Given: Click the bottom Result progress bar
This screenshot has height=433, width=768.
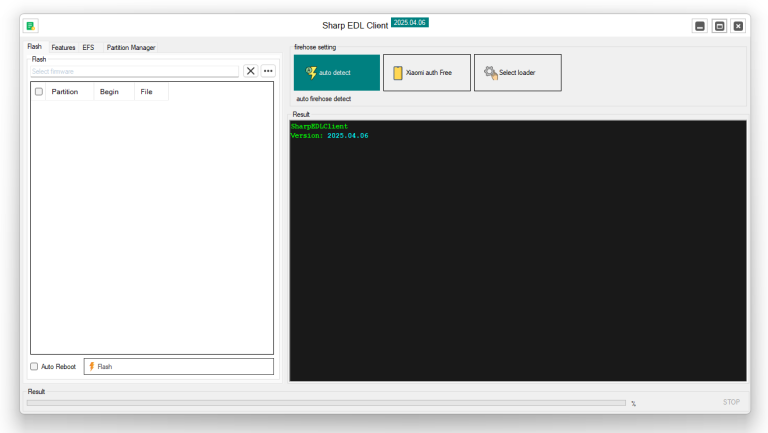Looking at the screenshot, I should coord(325,403).
